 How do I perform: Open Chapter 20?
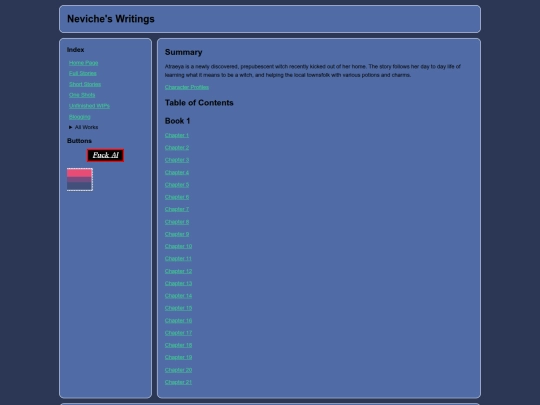pyautogui.click(x=178, y=370)
